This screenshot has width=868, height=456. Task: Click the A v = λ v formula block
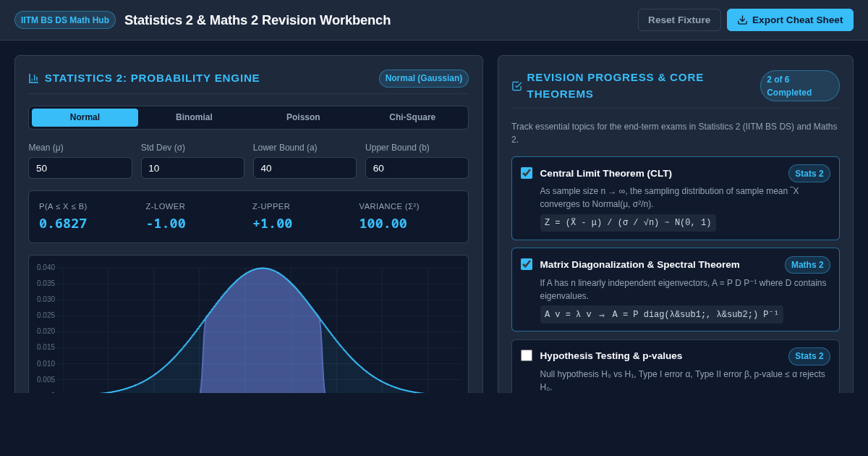(x=661, y=314)
